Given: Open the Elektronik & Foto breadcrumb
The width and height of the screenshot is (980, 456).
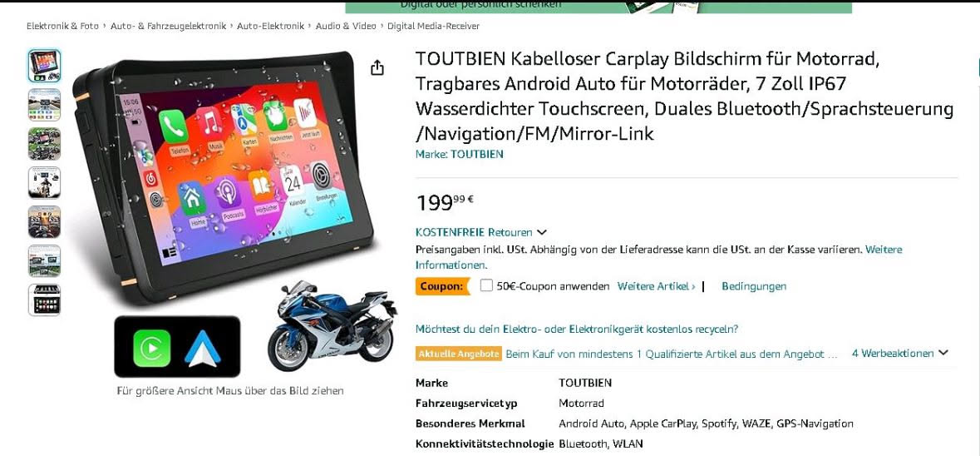Looking at the screenshot, I should click(62, 27).
